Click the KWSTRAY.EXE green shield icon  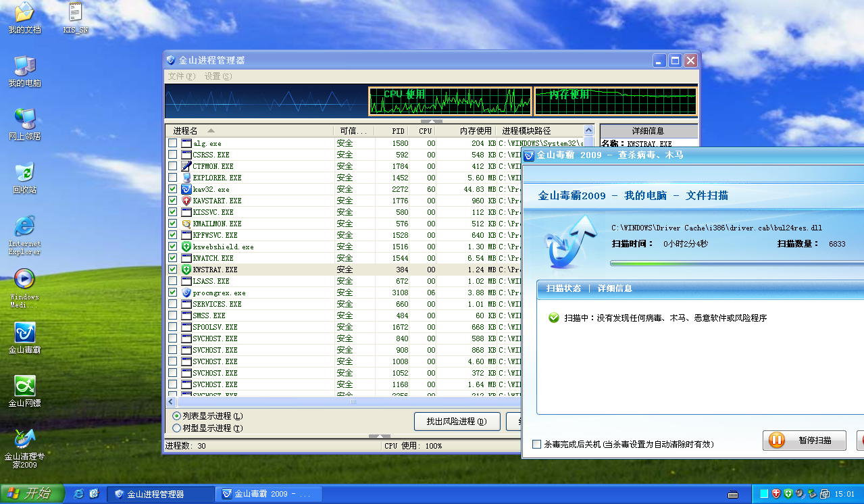186,270
